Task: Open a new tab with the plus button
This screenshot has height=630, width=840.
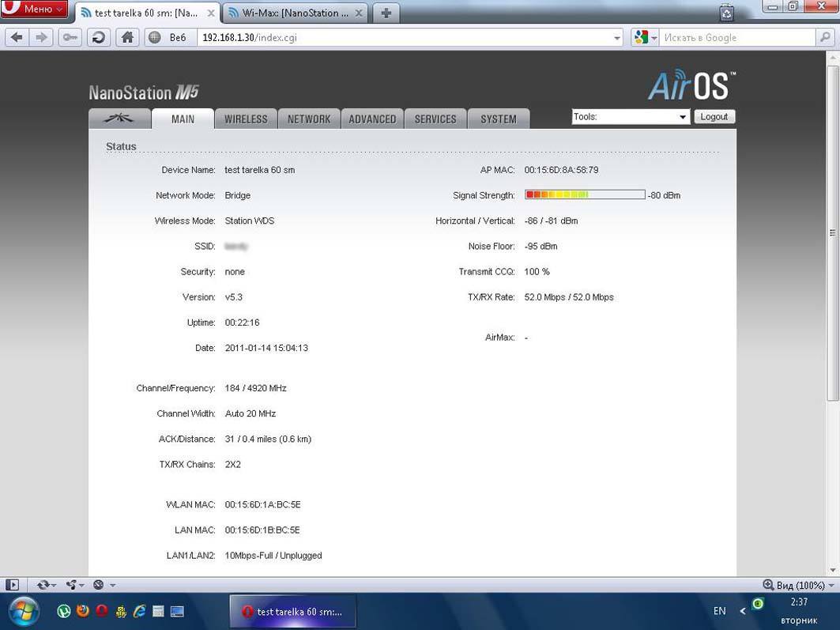Action: coord(386,13)
